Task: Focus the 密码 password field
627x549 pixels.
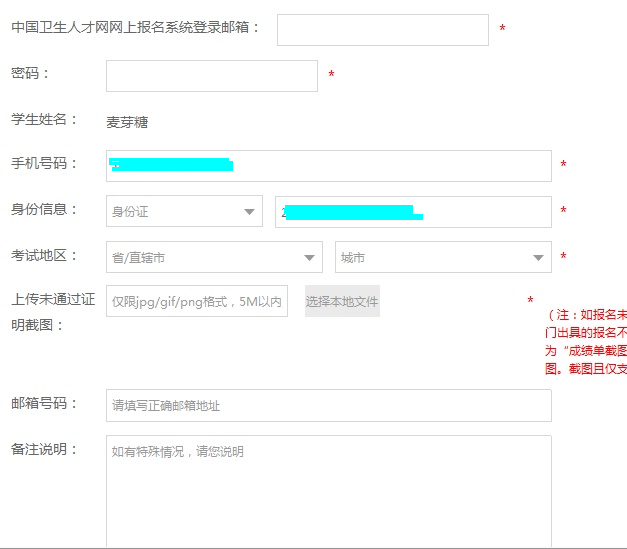Action: [211, 76]
